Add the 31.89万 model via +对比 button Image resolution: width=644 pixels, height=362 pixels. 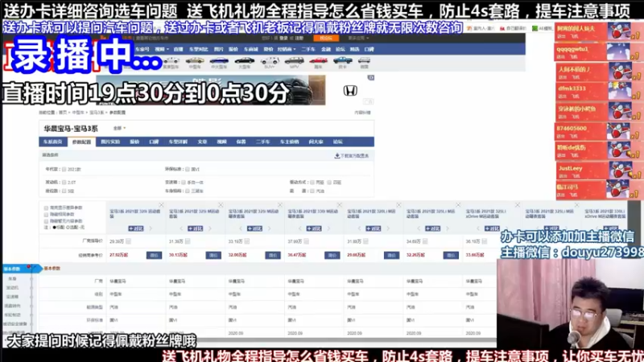pos(374,228)
